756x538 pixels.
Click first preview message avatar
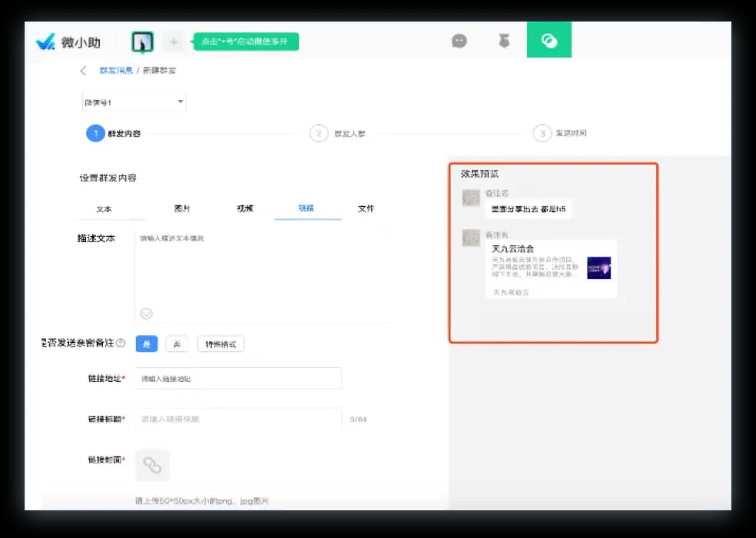[471, 198]
